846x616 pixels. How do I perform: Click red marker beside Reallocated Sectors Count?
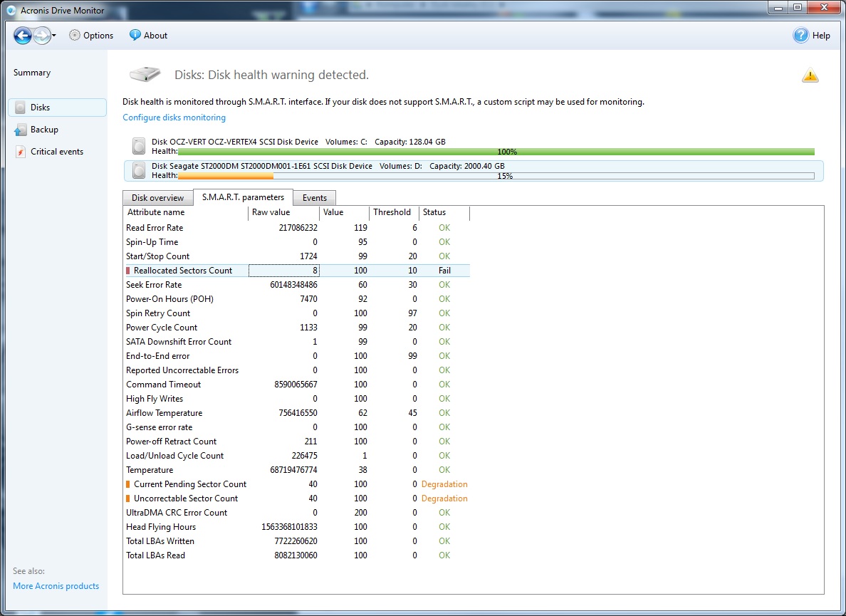(128, 271)
